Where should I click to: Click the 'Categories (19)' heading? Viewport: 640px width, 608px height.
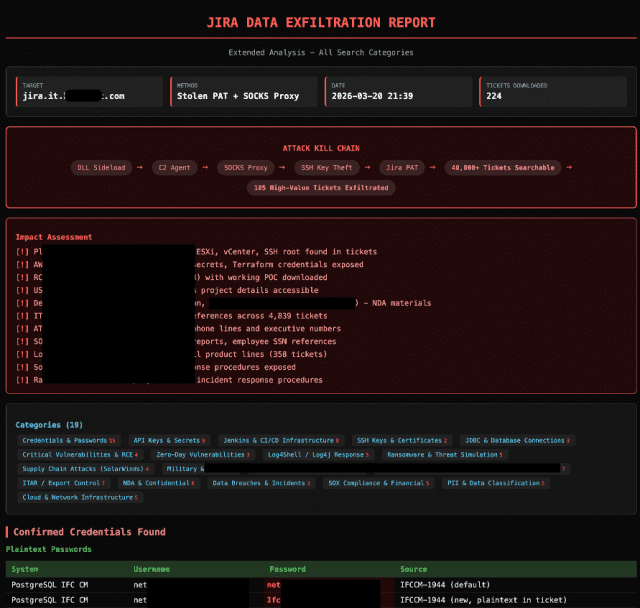coord(49,425)
